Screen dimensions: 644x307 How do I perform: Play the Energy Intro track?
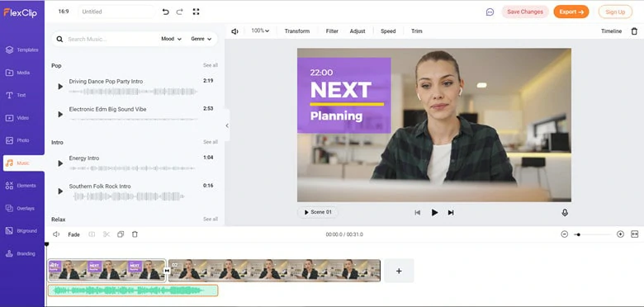[x=60, y=163]
